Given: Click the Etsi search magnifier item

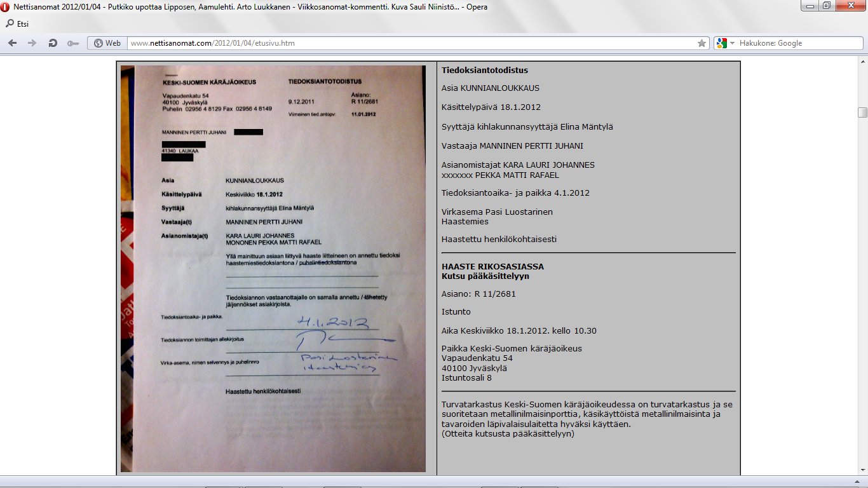Looking at the screenshot, I should 17,24.
